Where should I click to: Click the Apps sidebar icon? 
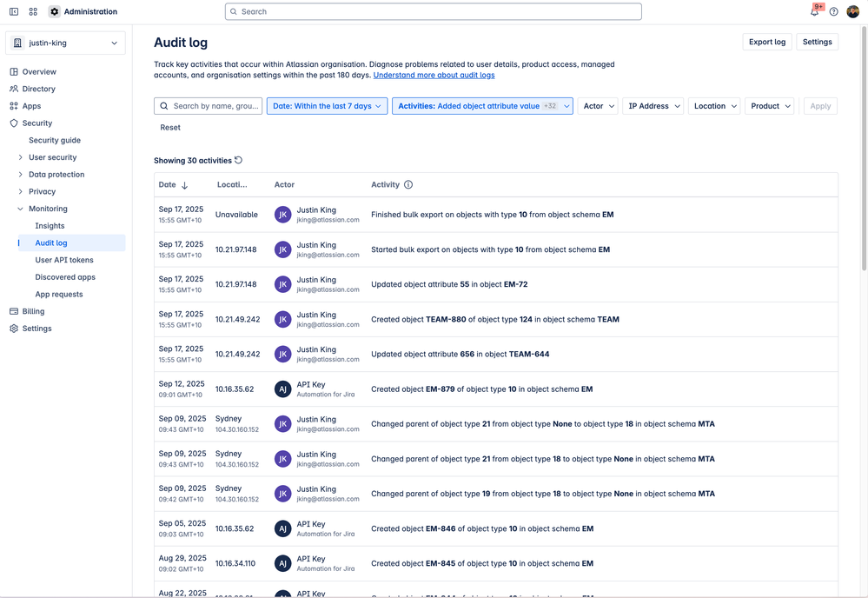point(14,106)
